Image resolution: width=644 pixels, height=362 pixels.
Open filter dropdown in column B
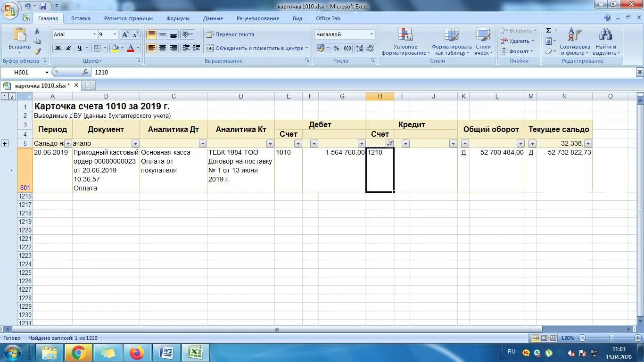point(135,144)
